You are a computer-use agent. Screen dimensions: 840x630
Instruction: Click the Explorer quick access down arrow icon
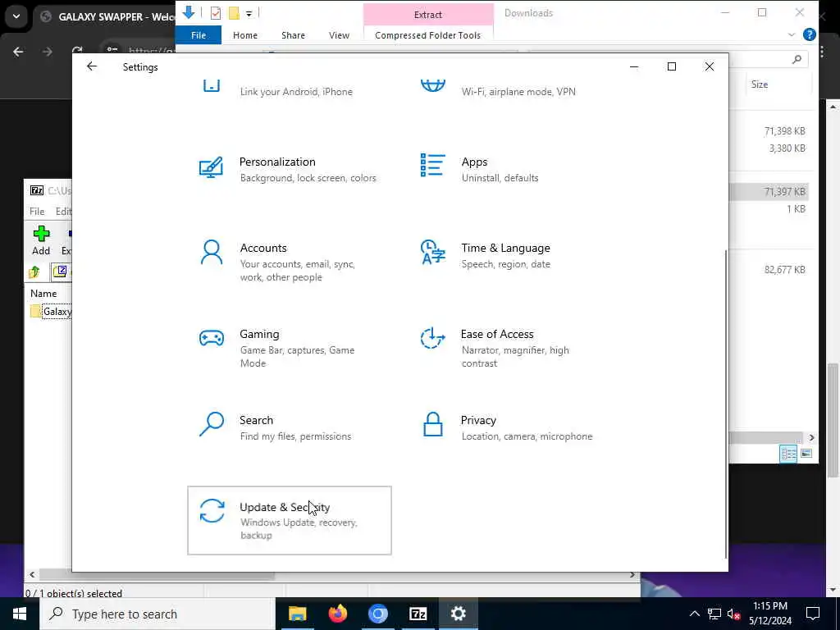click(188, 12)
